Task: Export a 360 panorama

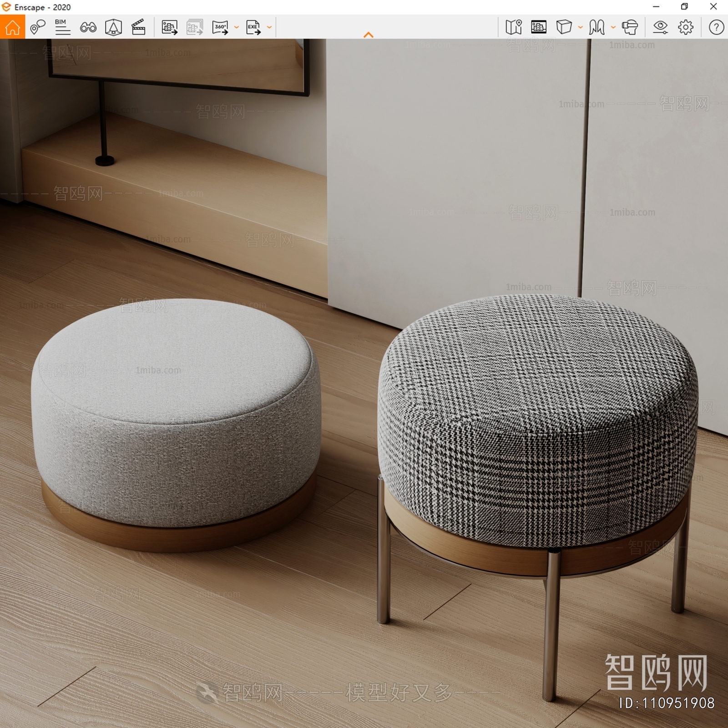Action: (x=221, y=27)
